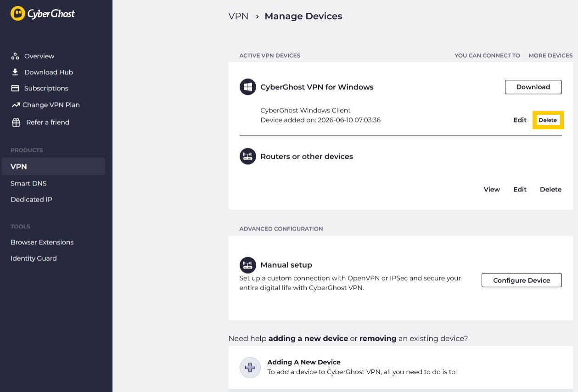Click the Device added on date text
The image size is (578, 392).
[x=320, y=120]
